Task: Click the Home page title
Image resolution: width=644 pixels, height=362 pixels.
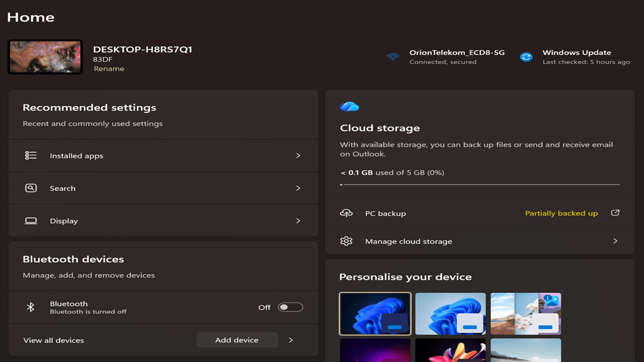Action: pyautogui.click(x=31, y=17)
